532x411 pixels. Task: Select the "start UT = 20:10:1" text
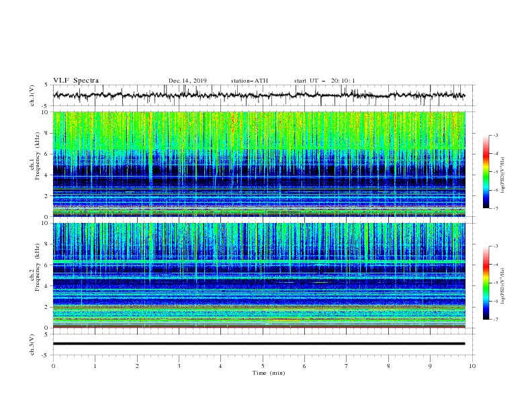pos(324,81)
